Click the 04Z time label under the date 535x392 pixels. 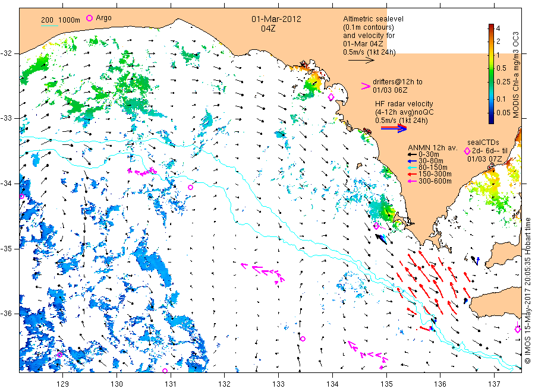(x=268, y=29)
